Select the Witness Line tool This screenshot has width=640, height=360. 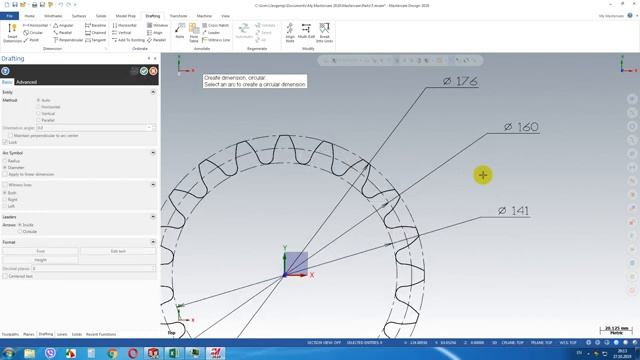[216, 40]
